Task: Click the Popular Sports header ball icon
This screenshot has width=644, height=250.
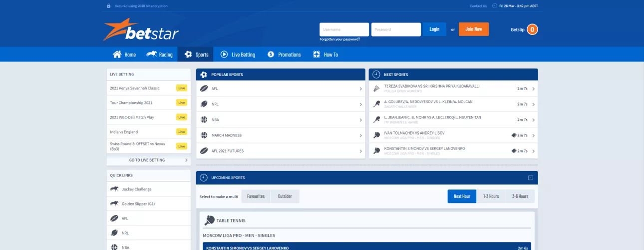Action: click(x=204, y=74)
